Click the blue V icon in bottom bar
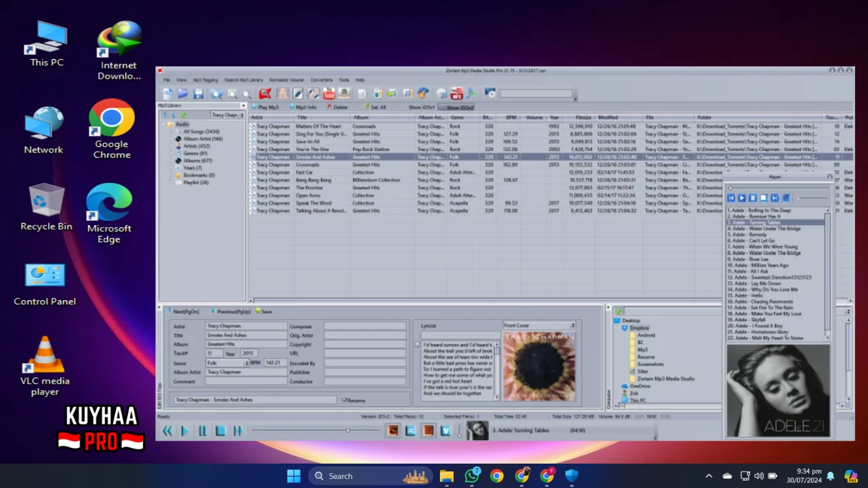This screenshot has height=488, width=868. pyautogui.click(x=446, y=430)
